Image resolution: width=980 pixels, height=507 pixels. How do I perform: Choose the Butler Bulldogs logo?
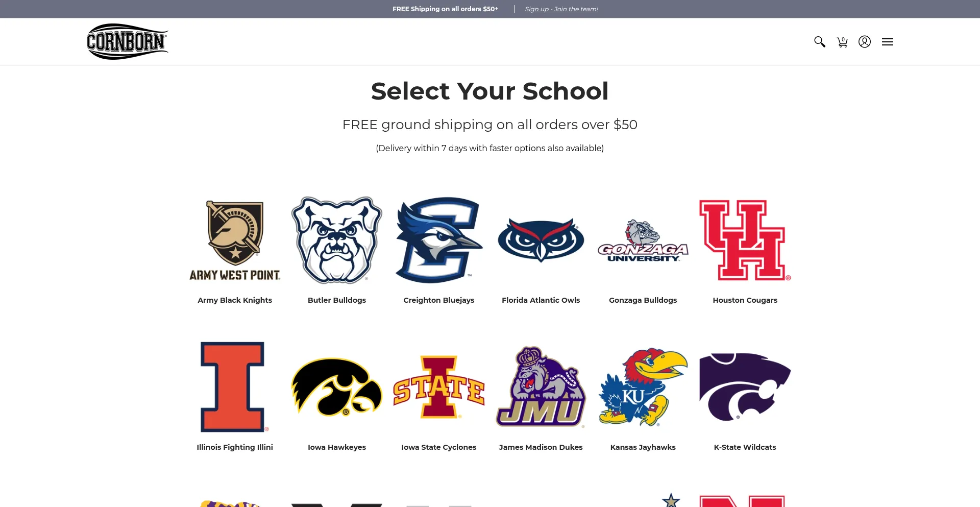coord(337,240)
